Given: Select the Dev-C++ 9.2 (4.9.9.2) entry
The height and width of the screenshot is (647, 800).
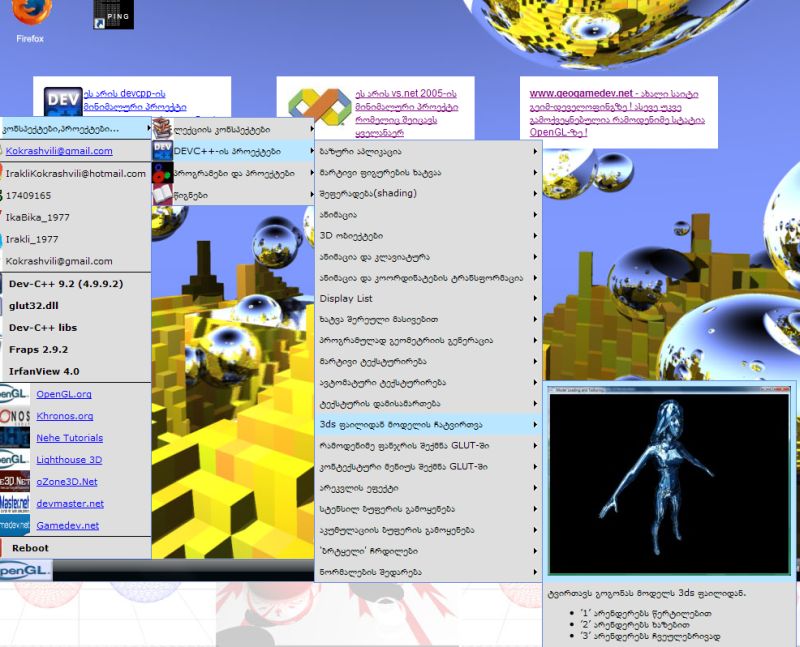Looking at the screenshot, I should click(x=76, y=284).
